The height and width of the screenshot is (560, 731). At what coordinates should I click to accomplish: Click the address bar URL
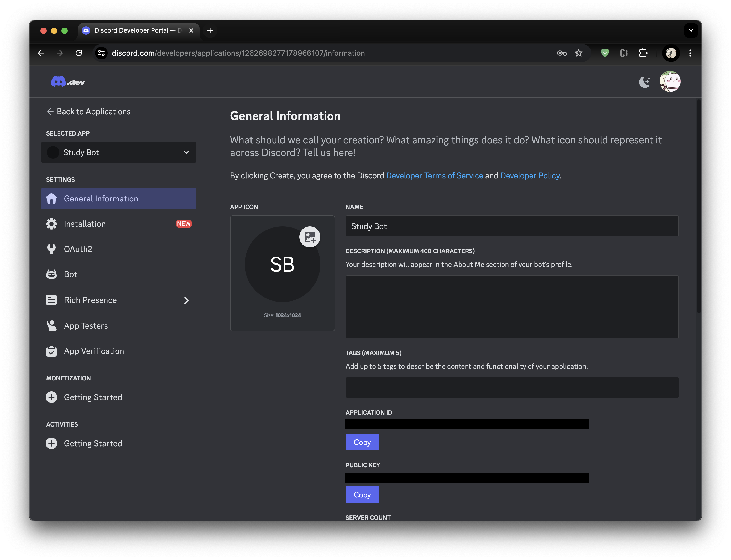coord(238,53)
